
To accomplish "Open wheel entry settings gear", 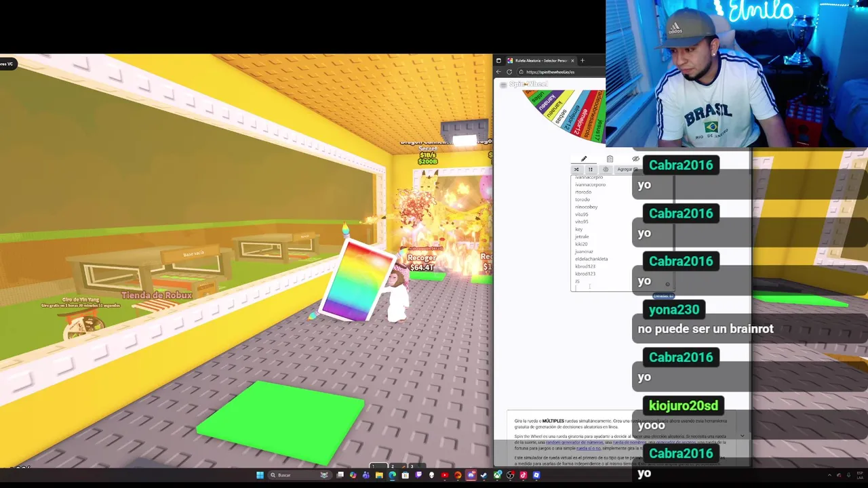I will (606, 169).
